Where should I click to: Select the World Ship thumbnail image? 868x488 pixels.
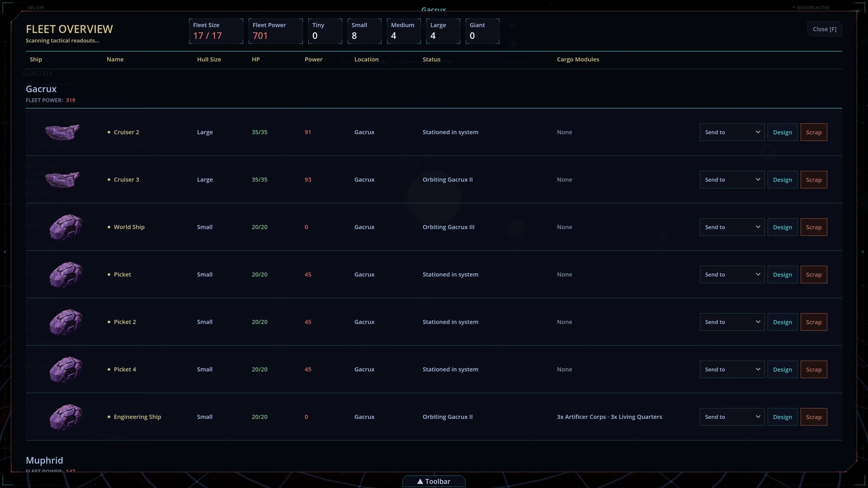click(66, 227)
